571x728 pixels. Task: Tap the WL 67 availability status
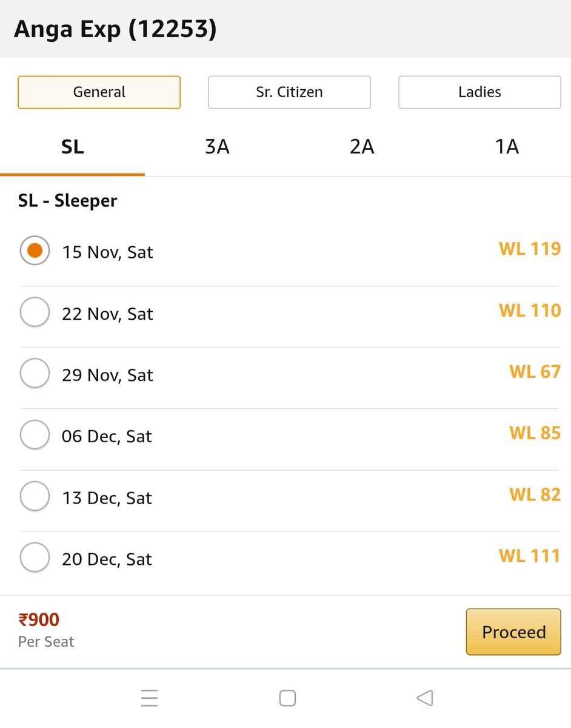pyautogui.click(x=535, y=371)
